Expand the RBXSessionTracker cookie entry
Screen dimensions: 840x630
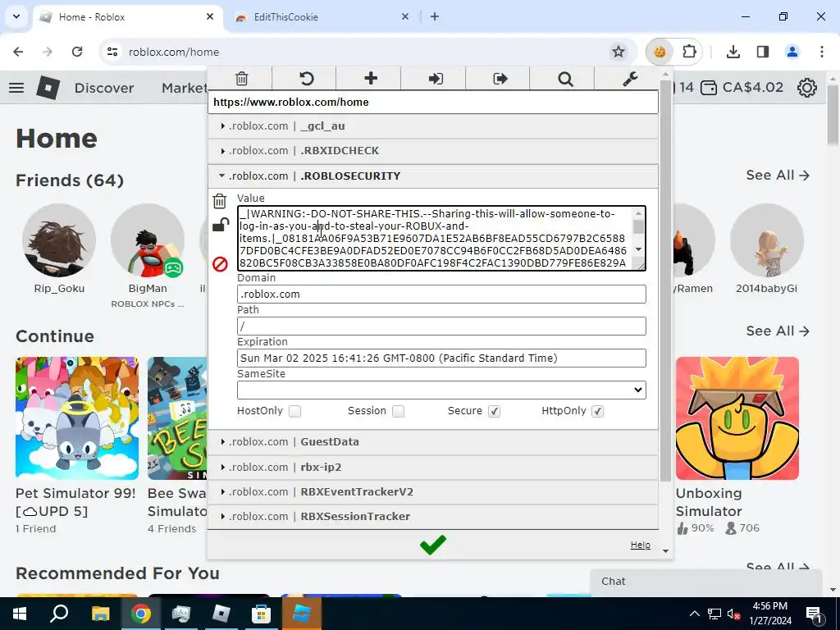pyautogui.click(x=433, y=517)
